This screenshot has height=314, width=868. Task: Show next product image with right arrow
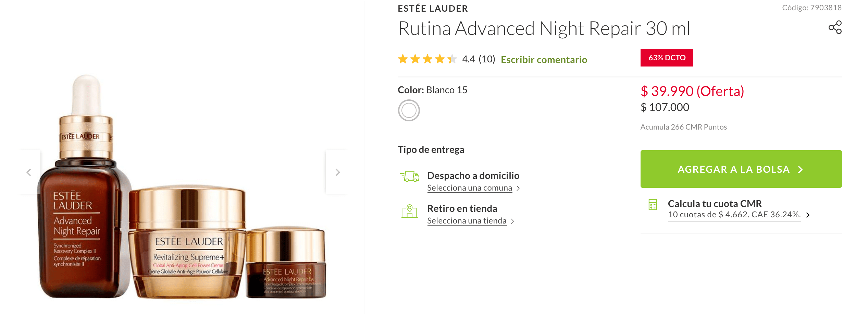pos(337,172)
